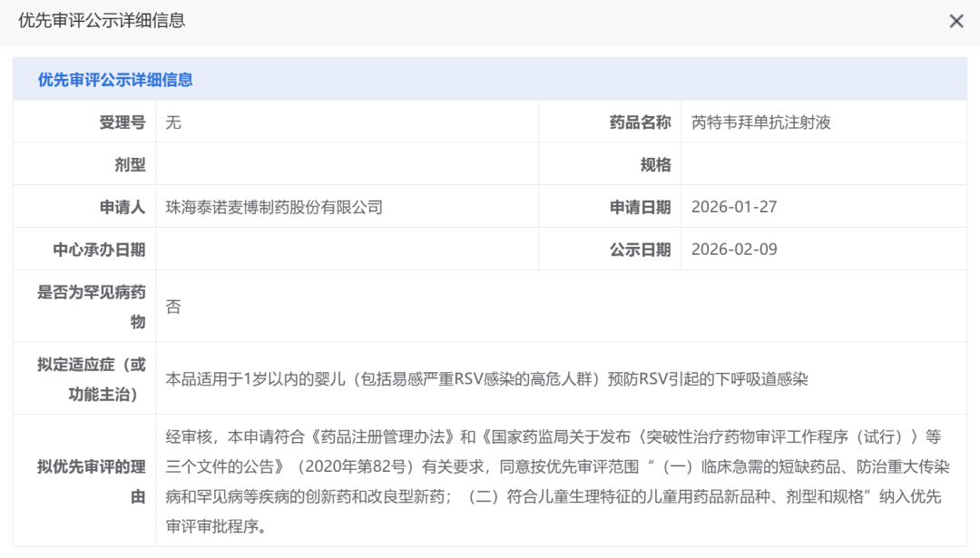Viewport: 980px width, 558px height.
Task: Click the 拟优先审评的理由 explanation paragraph
Action: tap(554, 481)
